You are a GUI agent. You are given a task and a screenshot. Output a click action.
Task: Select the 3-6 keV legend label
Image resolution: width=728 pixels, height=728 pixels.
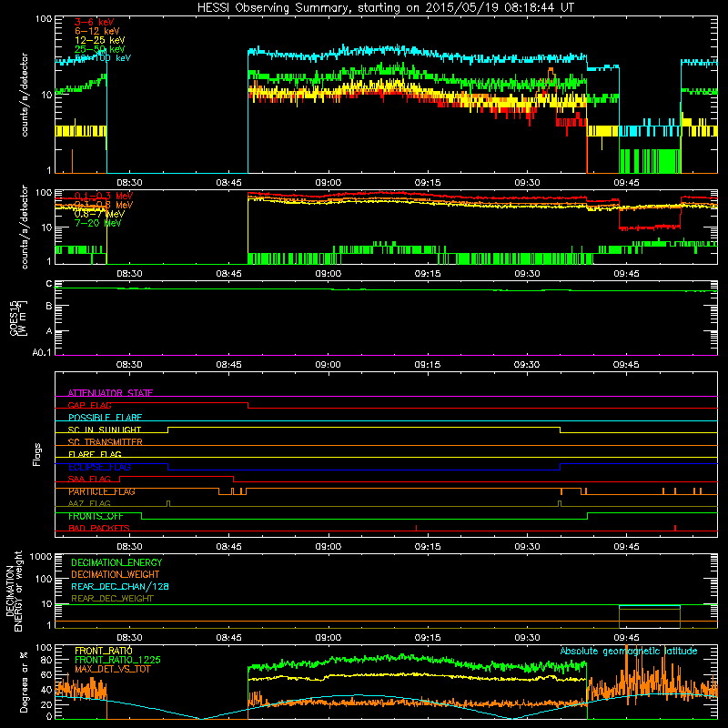(x=95, y=22)
